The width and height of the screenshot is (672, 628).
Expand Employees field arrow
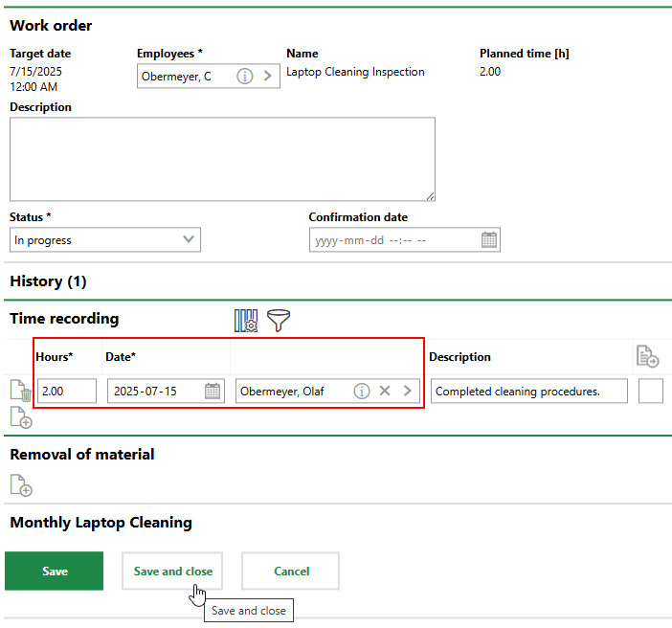tap(267, 77)
